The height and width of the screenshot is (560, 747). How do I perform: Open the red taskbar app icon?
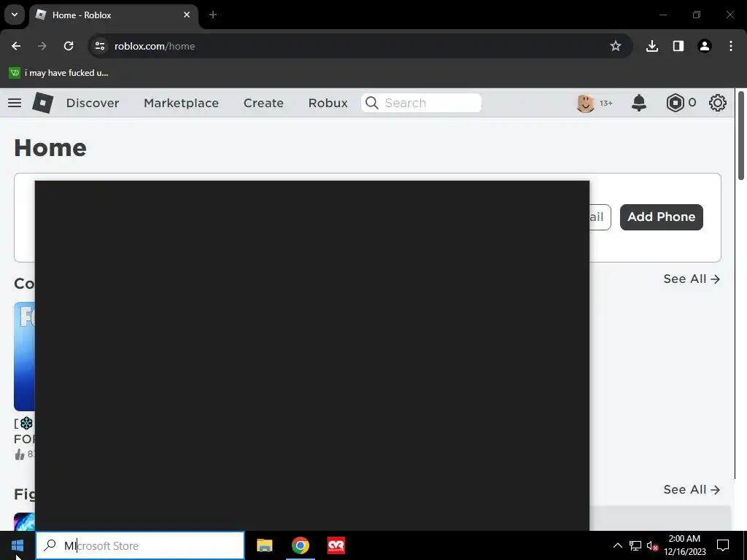tap(336, 545)
